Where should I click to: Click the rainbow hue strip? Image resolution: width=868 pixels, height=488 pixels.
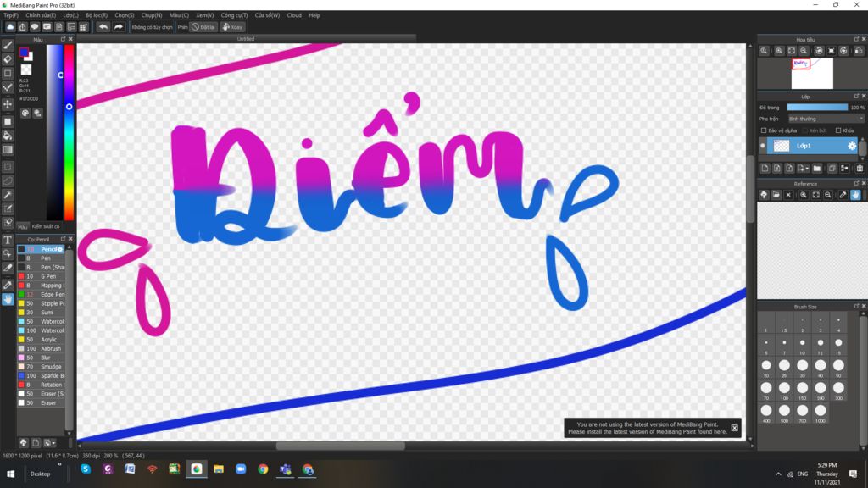coord(70,132)
